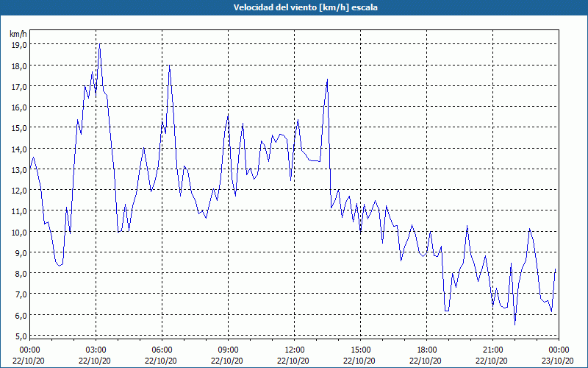Click the '22/10/20' date under 06:00
Viewport: 588px width, 368px height.
(160, 361)
